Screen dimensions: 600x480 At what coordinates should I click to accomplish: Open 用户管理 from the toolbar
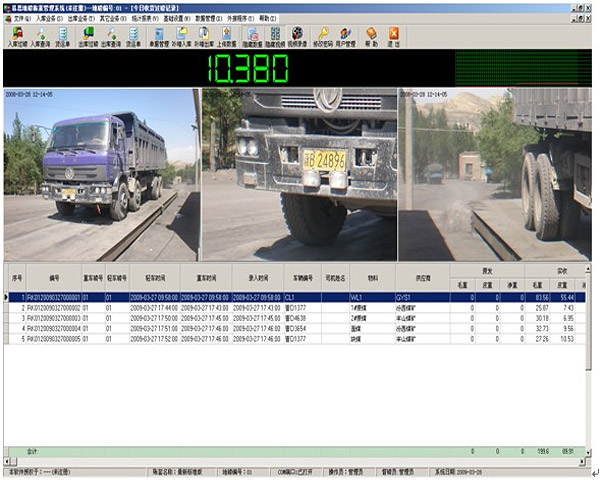pyautogui.click(x=346, y=36)
